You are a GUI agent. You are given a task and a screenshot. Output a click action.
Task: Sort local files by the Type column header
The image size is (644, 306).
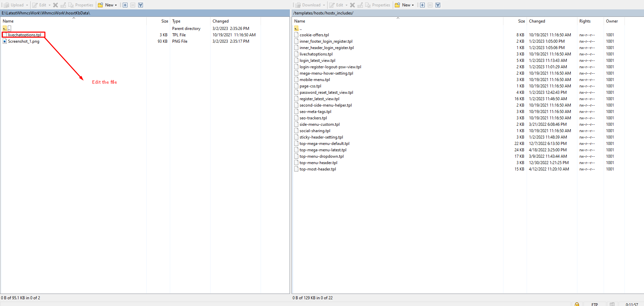pyautogui.click(x=176, y=21)
